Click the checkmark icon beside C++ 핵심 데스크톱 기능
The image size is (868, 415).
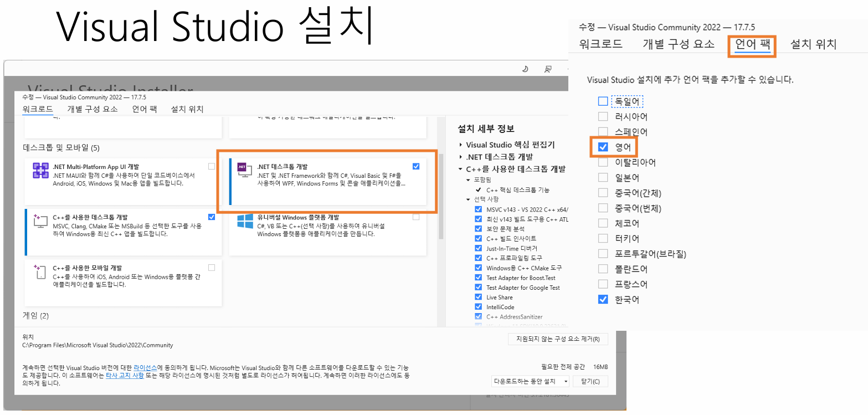pos(478,190)
